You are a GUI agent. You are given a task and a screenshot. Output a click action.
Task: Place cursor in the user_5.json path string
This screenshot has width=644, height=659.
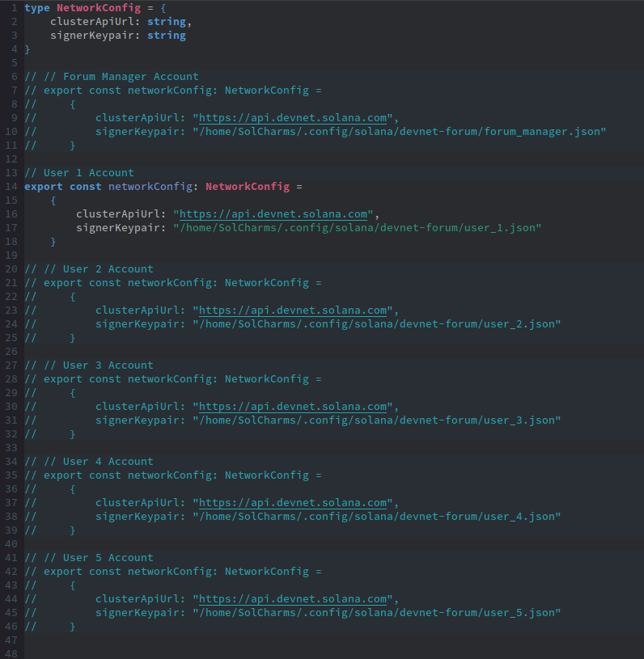click(376, 613)
